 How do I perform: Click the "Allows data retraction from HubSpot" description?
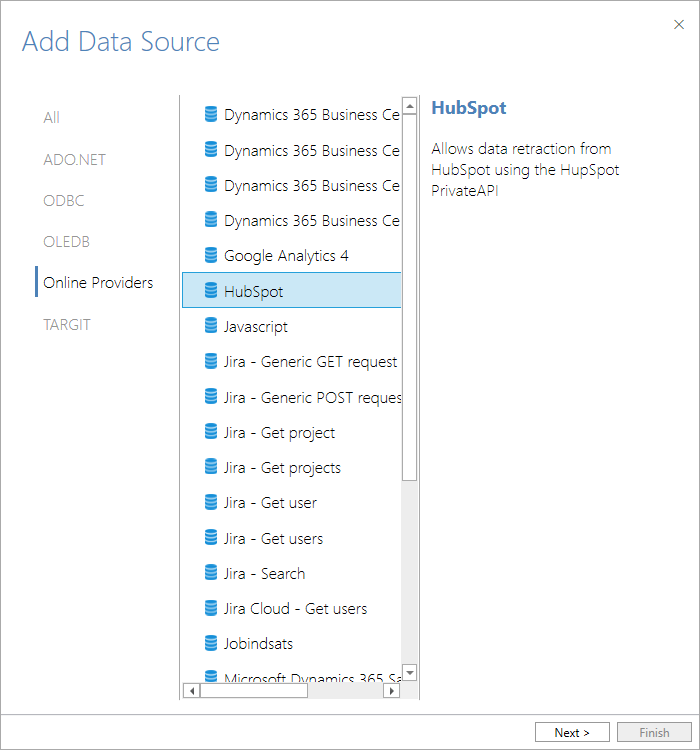click(525, 170)
